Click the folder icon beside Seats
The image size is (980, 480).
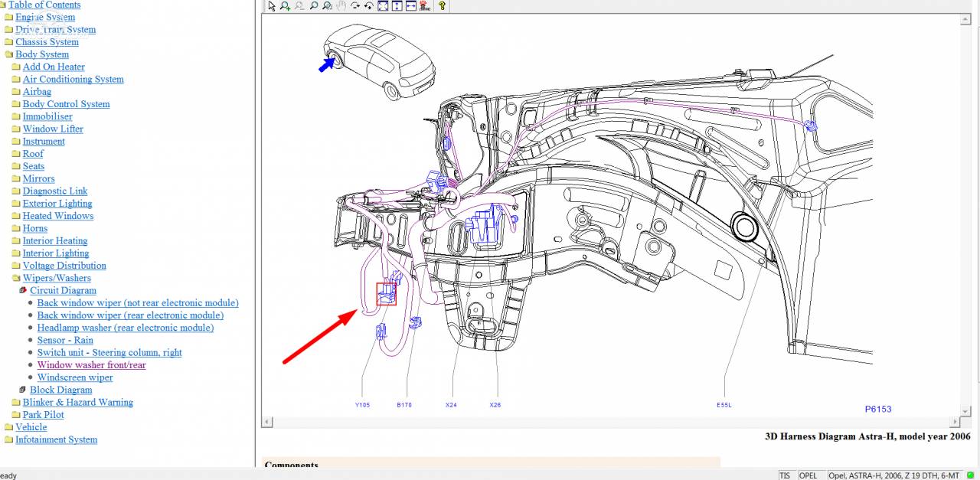point(16,166)
